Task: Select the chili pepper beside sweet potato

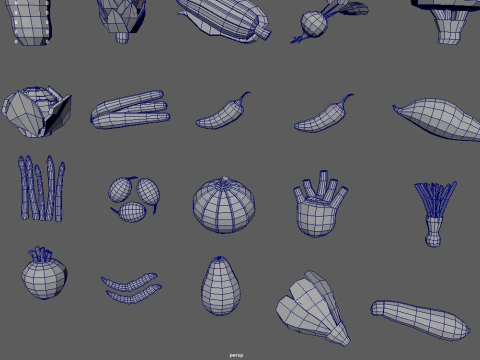Action: pos(323,113)
